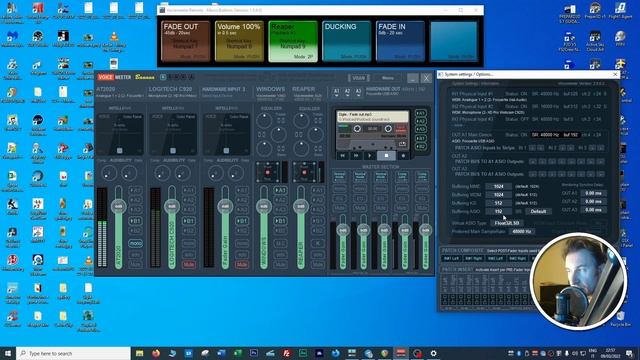Toggle B1 routing on the WINDOWS strip
Viewport: 640px width, 360px height.
[280, 221]
